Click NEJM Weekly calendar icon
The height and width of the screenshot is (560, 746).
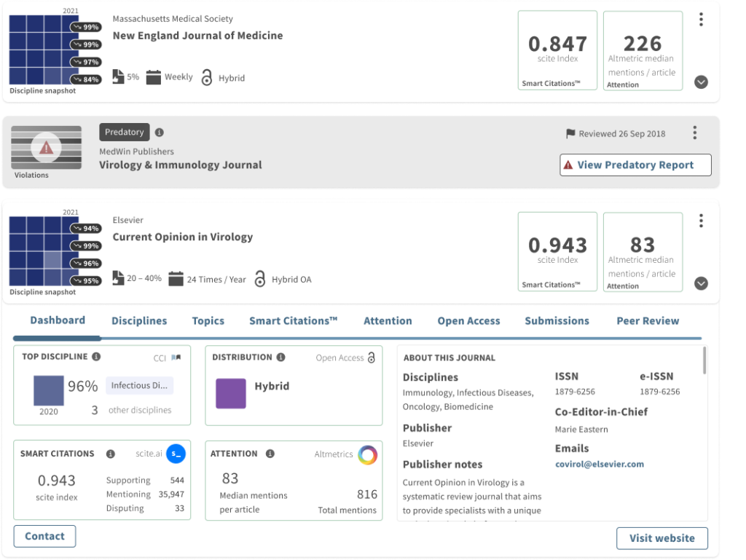[x=153, y=77]
